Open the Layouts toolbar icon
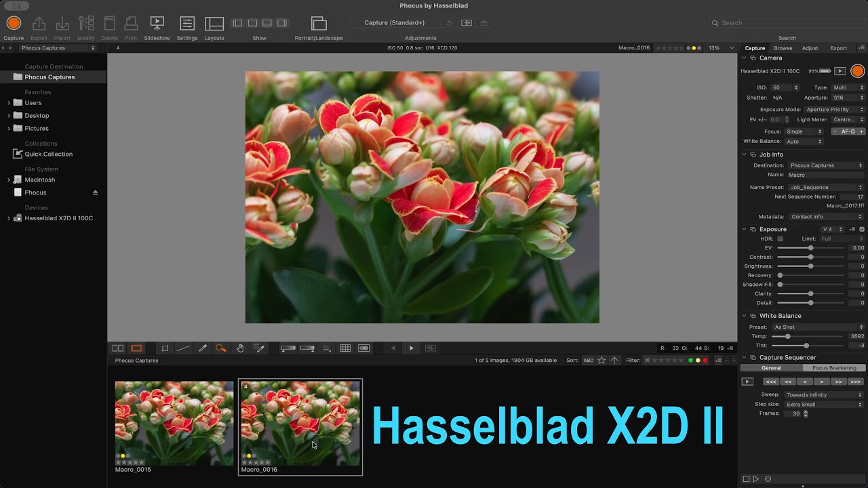Viewport: 868px width, 488px height. [x=214, y=23]
